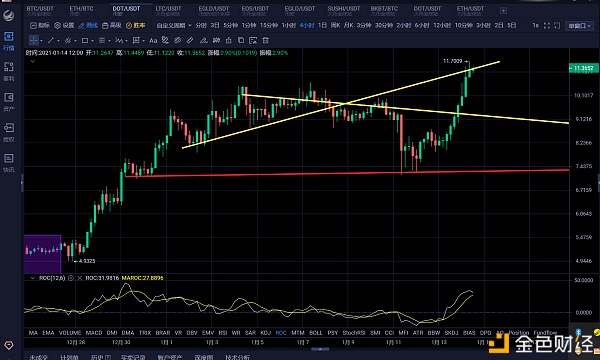Viewport: 600px width, 360px height.
Task: Select the 1日 timeframe
Action: [x=322, y=26]
